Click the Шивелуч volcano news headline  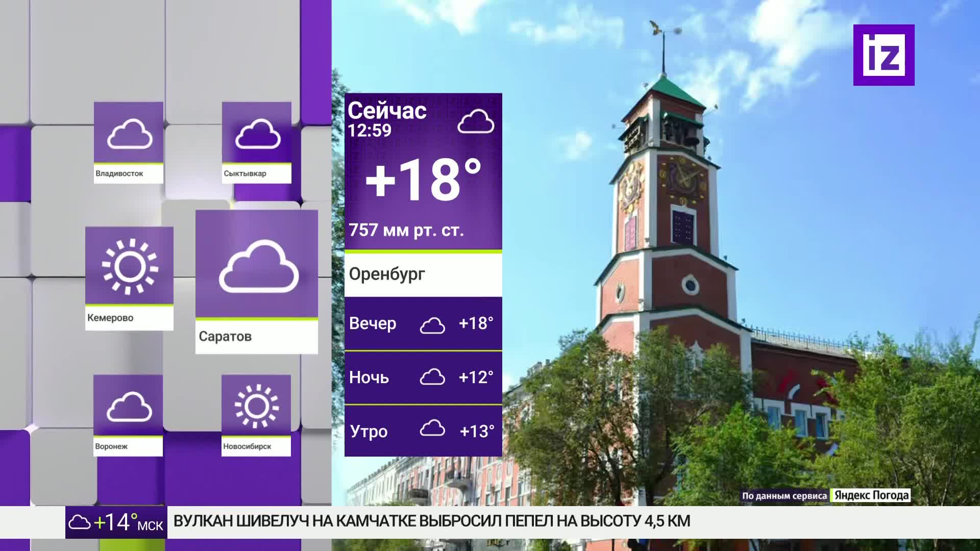432,521
